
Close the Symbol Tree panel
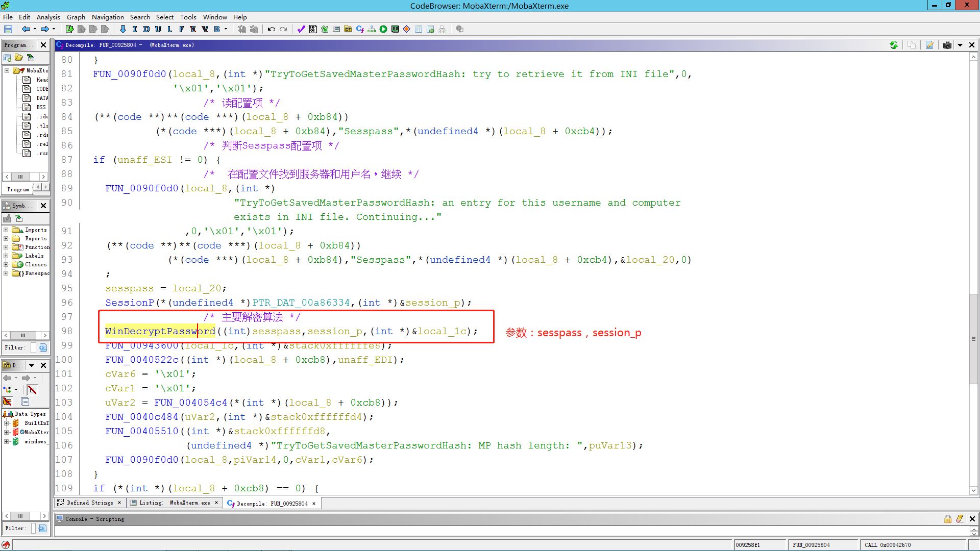point(43,206)
